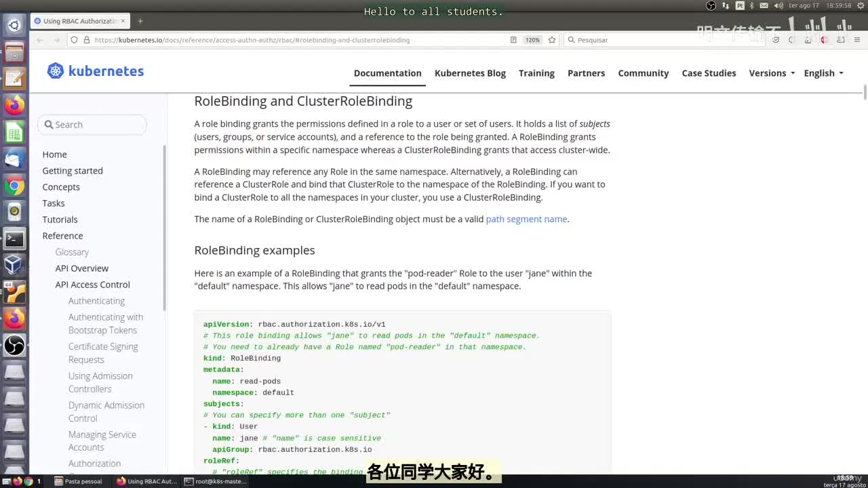Screen dimensions: 868x488
Task: Switch to Pasta pessoal in the taskbar
Action: [x=79, y=481]
